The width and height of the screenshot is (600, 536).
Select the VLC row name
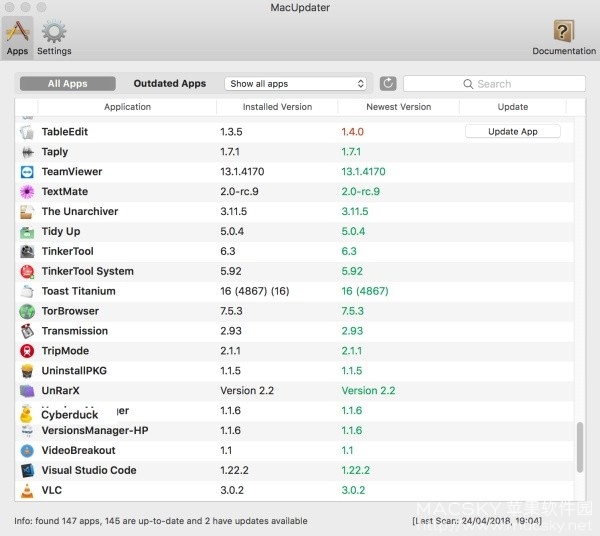pos(52,490)
